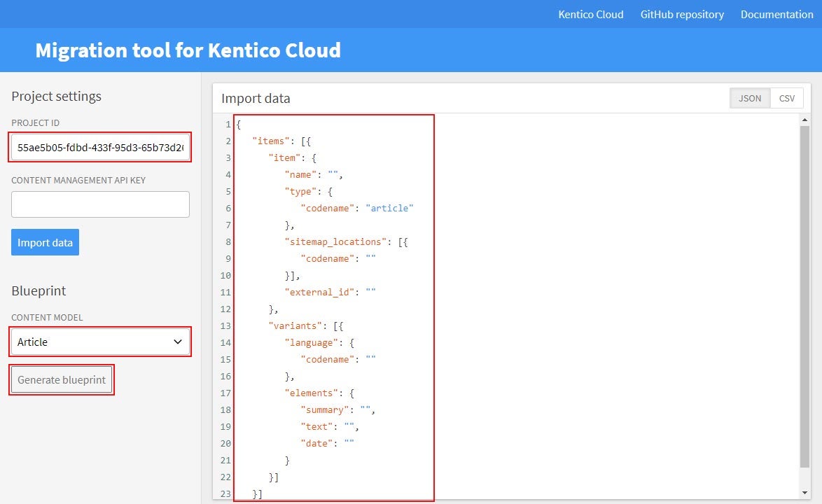The height and width of the screenshot is (504, 822).
Task: Click the "type" key in the editor
Action: click(x=301, y=191)
